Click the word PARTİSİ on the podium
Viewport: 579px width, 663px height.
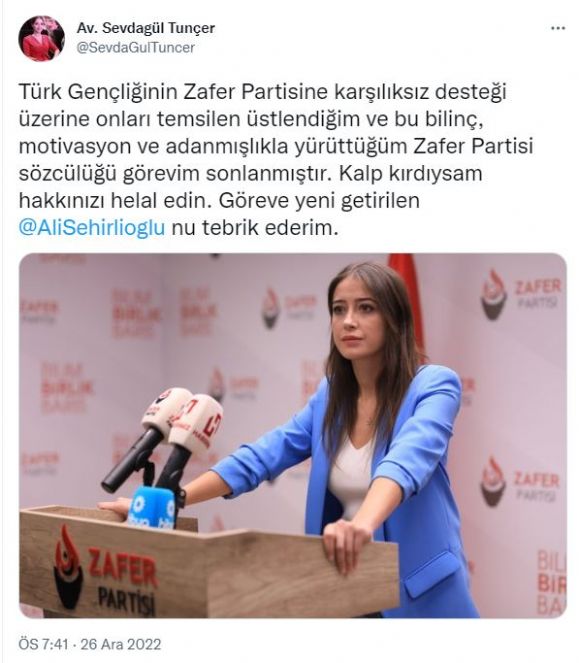coord(126,598)
